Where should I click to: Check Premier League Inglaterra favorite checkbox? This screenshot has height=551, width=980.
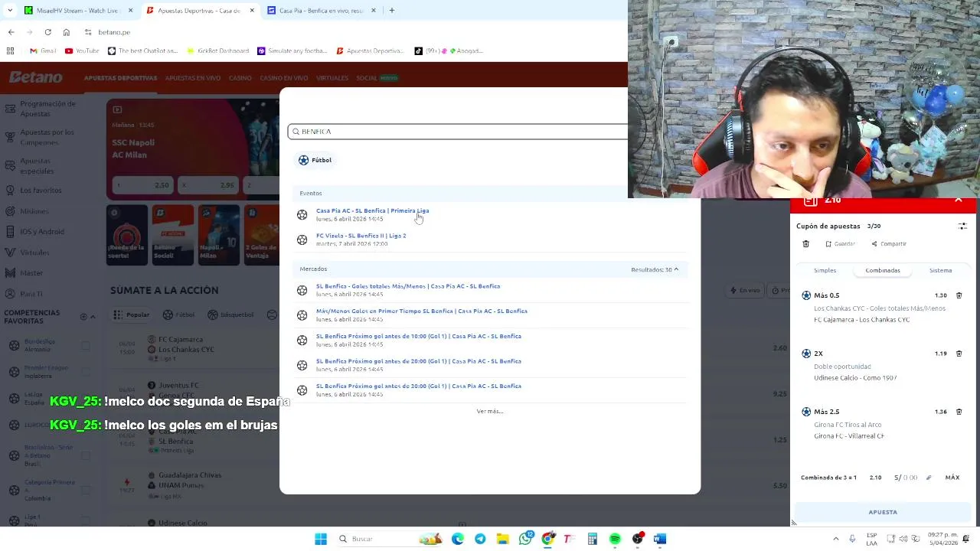pos(86,372)
